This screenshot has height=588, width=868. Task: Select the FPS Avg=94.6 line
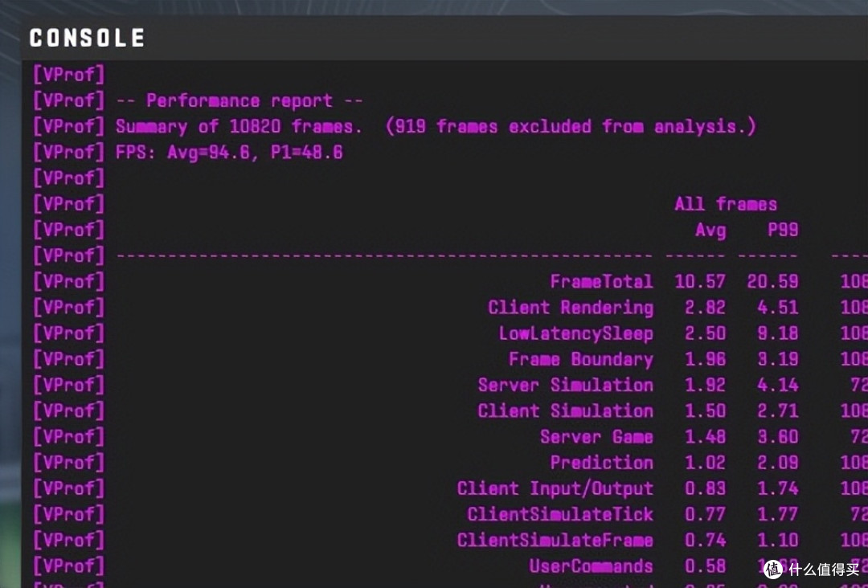click(x=229, y=153)
